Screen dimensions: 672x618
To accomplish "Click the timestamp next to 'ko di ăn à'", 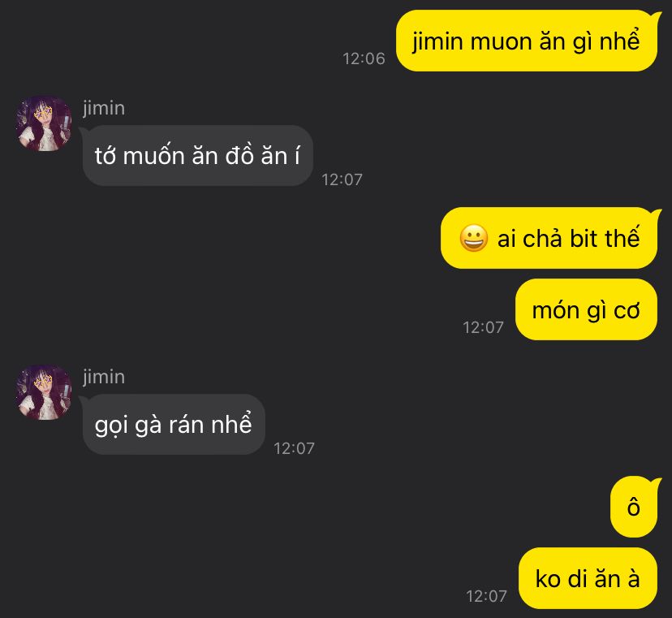I will coord(486,596).
